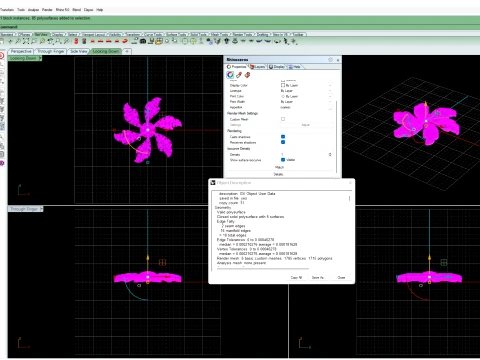Viewport: 480px width, 360px height.
Task: Click the Details button in Properties
Action: click(x=279, y=174)
